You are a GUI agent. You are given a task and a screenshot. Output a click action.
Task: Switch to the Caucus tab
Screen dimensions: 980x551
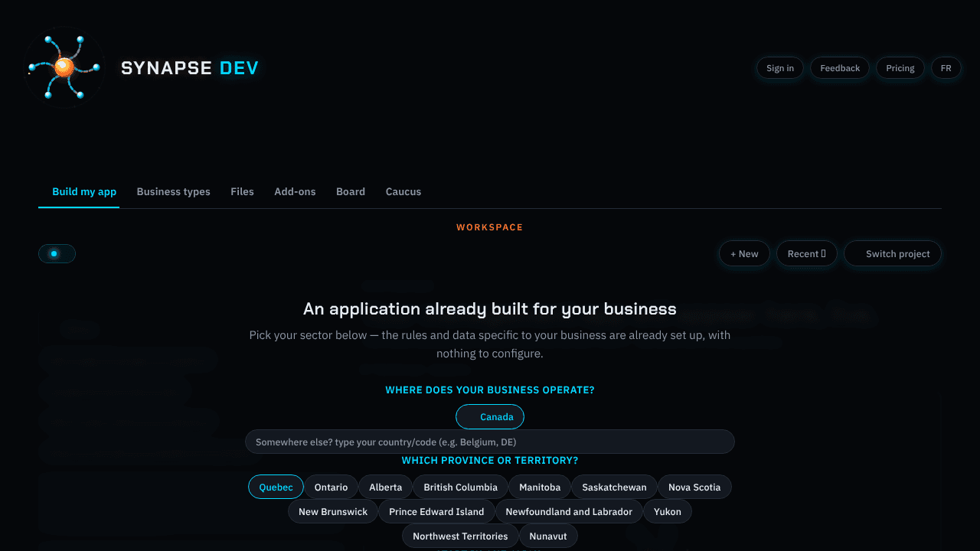[x=403, y=191]
